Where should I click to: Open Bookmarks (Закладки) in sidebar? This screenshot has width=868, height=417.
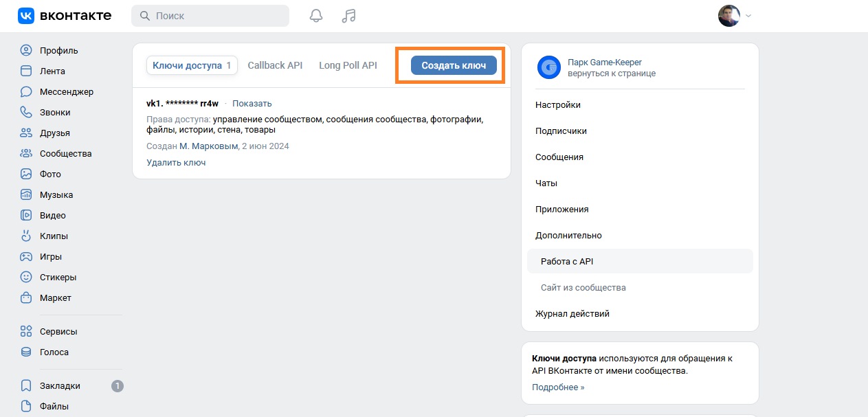[x=60, y=385]
